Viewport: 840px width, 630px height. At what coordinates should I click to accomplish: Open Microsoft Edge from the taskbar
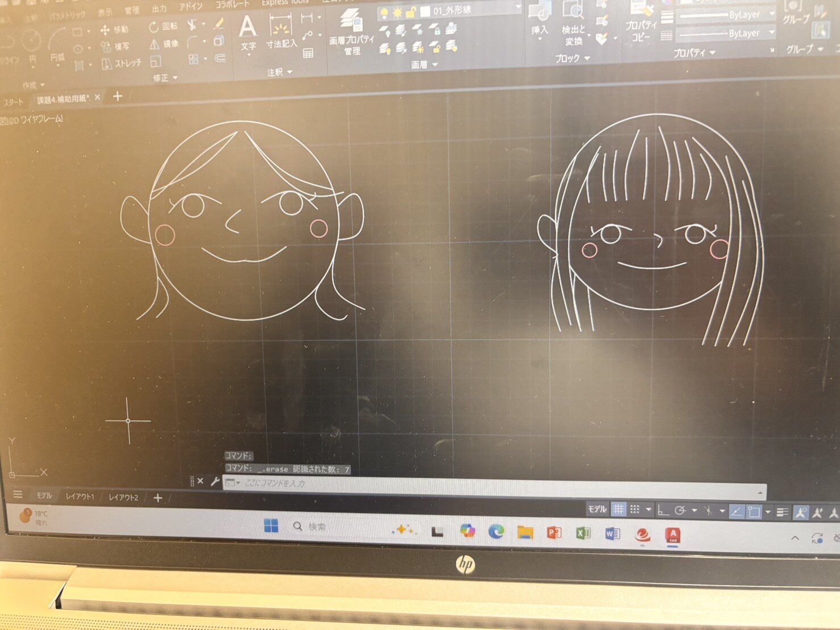tap(496, 532)
